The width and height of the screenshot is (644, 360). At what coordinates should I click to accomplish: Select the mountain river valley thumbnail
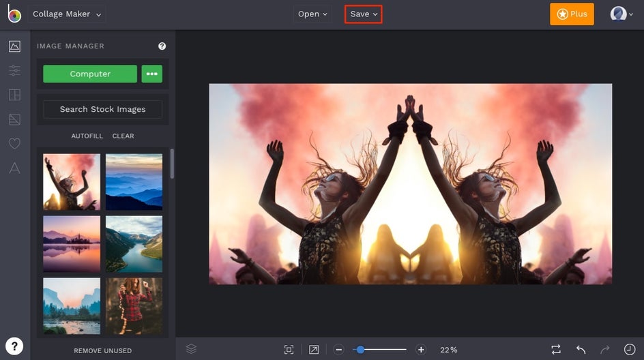(x=134, y=244)
